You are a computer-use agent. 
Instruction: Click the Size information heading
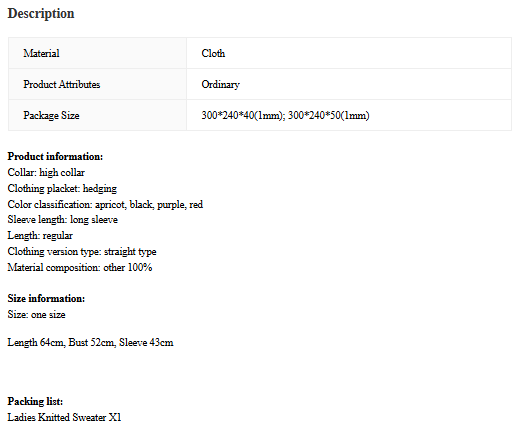pyautogui.click(x=46, y=298)
